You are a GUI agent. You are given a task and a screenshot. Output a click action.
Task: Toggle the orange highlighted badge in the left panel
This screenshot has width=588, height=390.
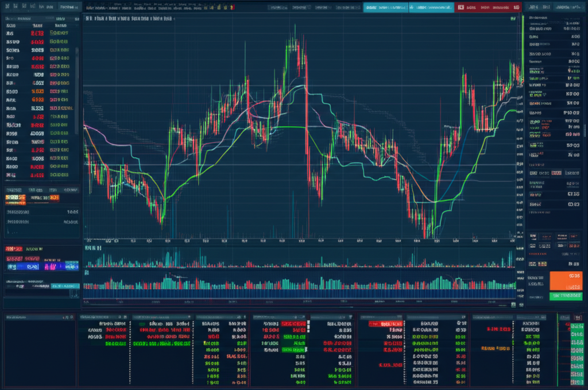(x=16, y=198)
